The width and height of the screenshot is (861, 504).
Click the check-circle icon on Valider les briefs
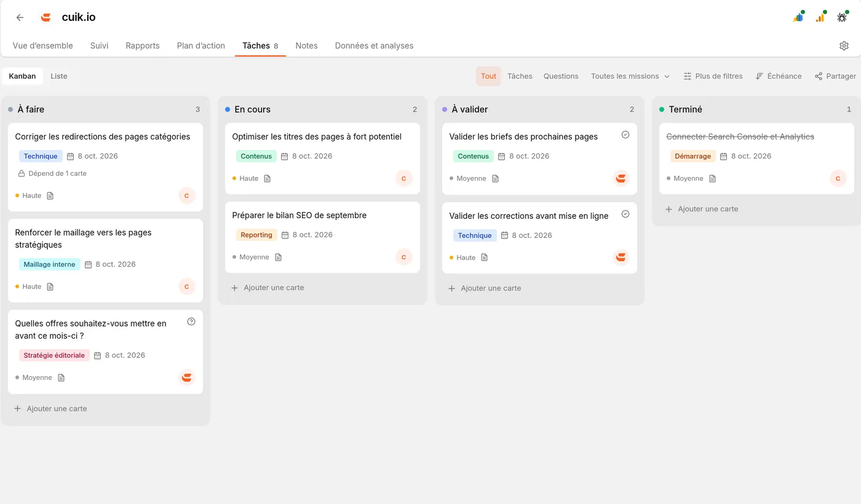click(625, 135)
